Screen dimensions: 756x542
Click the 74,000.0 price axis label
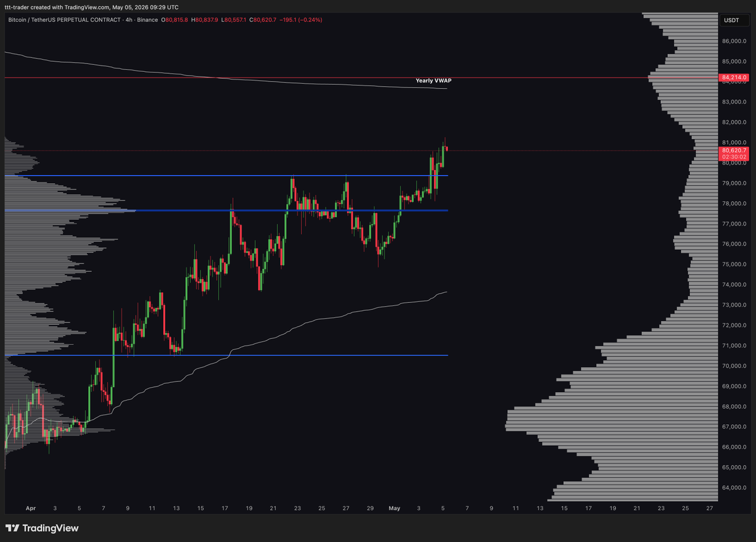[735, 285]
